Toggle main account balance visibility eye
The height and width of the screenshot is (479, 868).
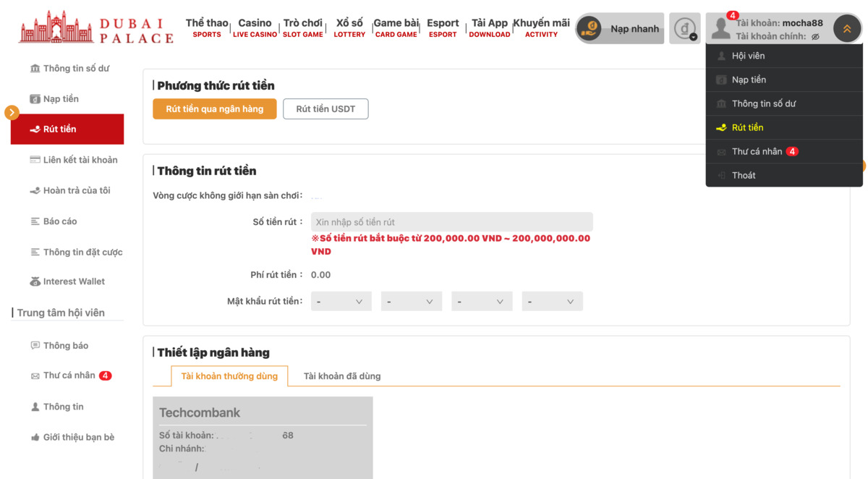tap(815, 36)
